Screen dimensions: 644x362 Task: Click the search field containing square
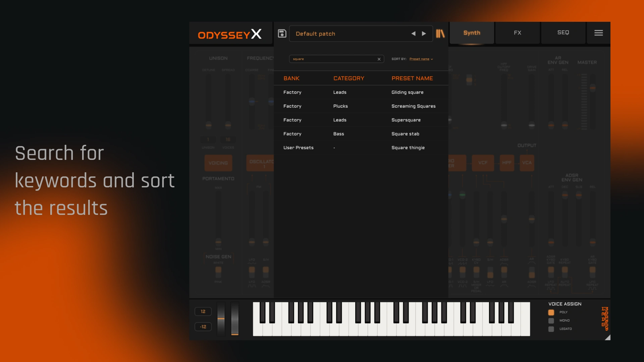(336, 59)
